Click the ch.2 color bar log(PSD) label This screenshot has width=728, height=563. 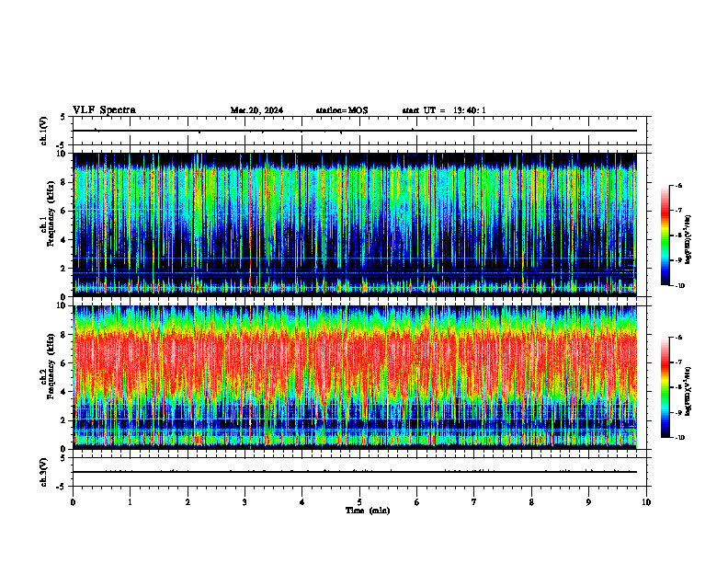click(688, 392)
